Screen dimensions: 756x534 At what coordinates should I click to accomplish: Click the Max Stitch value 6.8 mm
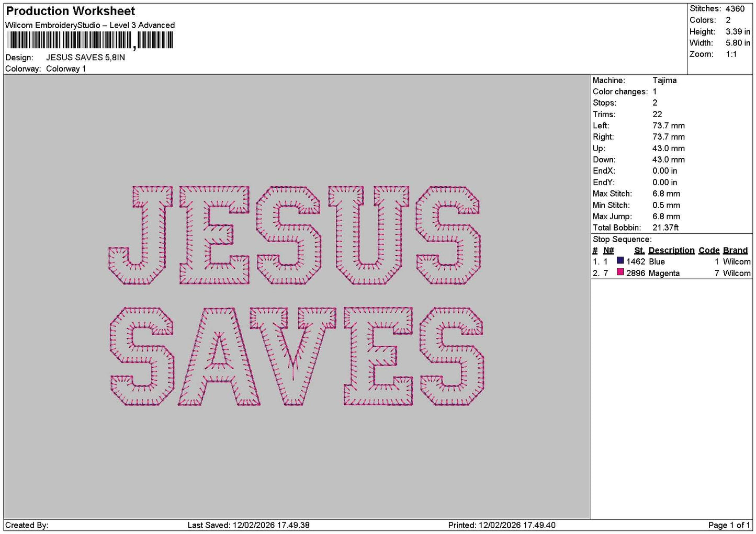pyautogui.click(x=666, y=194)
